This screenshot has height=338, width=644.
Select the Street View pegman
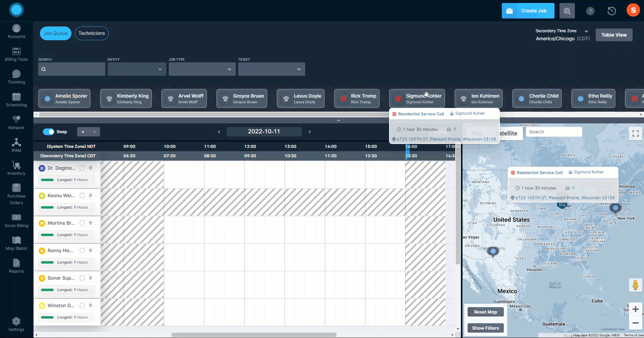point(635,285)
